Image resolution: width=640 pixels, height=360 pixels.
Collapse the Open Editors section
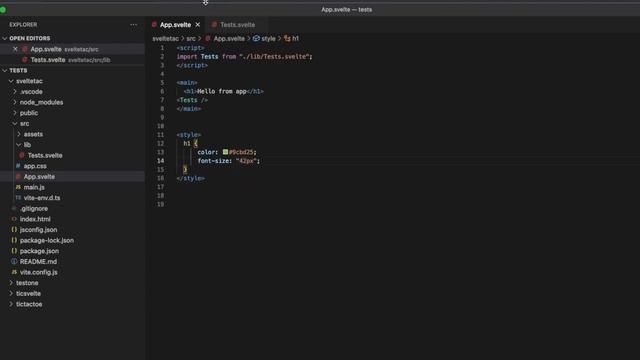pos(4,38)
